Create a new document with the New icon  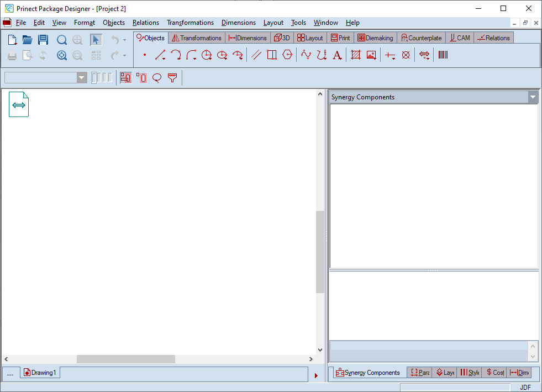[12, 40]
